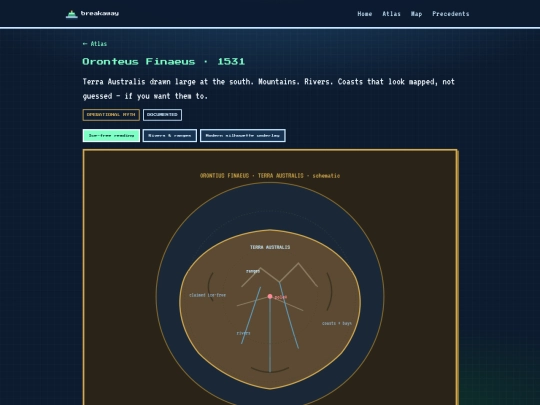Open the Home nav link
Screen dimensions: 540x405
(365, 14)
